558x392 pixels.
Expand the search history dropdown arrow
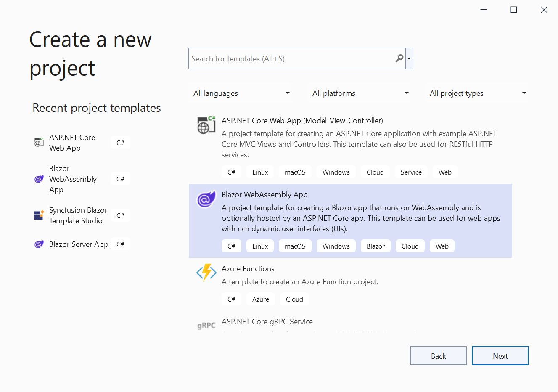click(x=409, y=58)
